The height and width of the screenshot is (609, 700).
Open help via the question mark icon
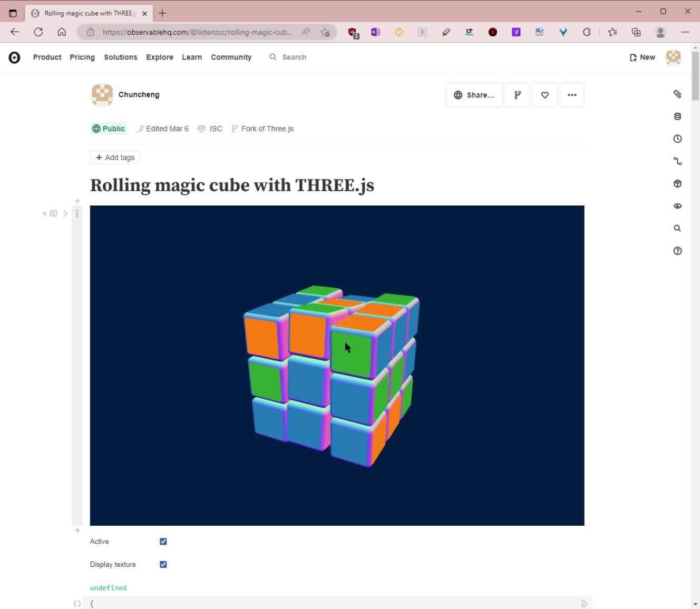coord(677,251)
